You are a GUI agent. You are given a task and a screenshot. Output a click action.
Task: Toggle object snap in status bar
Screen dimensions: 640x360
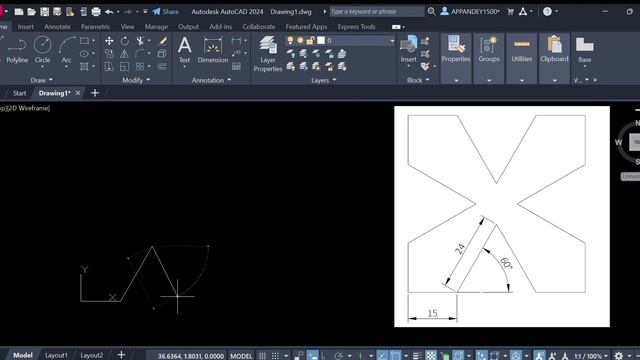pos(395,356)
